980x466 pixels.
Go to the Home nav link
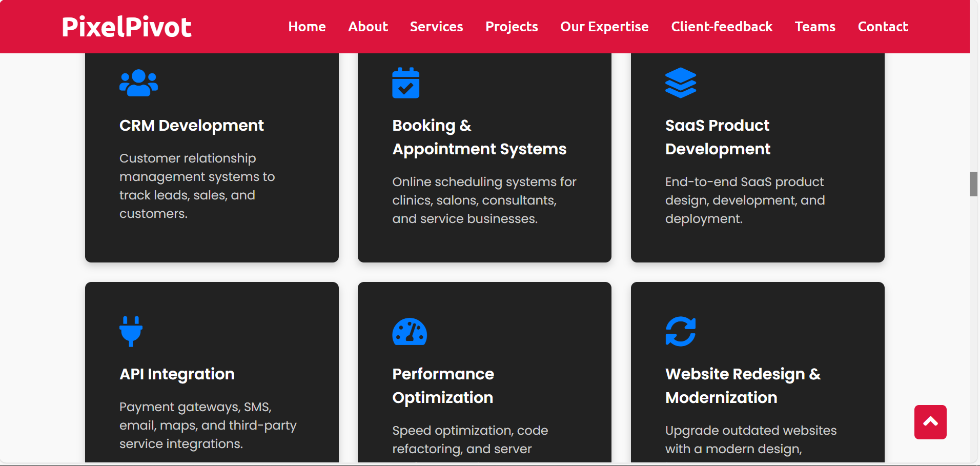pos(307,27)
